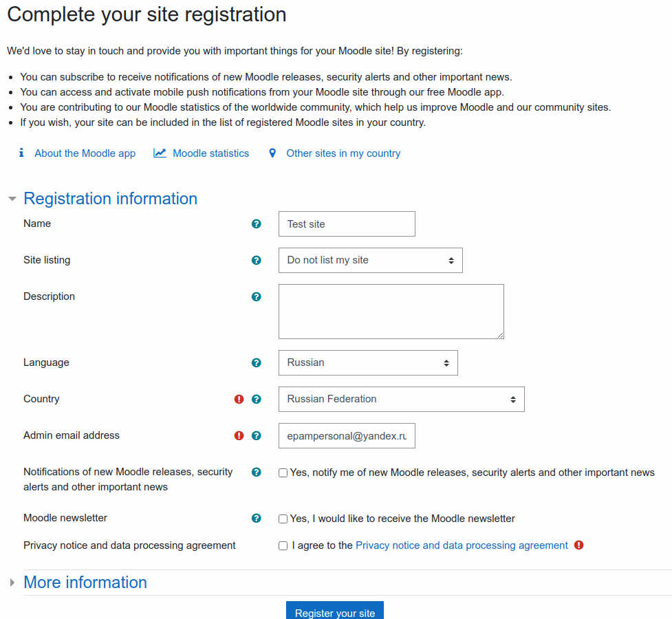672x619 pixels.
Task: Open the Language dropdown showing Russian
Action: (x=368, y=362)
